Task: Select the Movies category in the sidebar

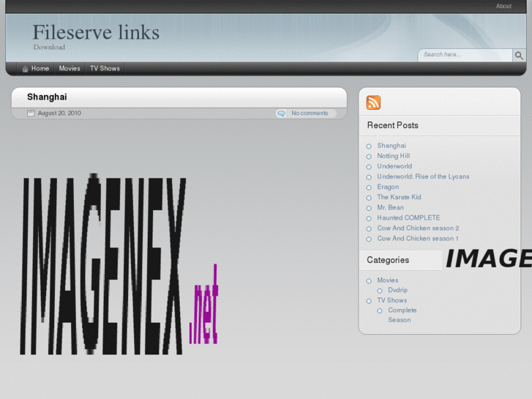Action: coord(387,280)
